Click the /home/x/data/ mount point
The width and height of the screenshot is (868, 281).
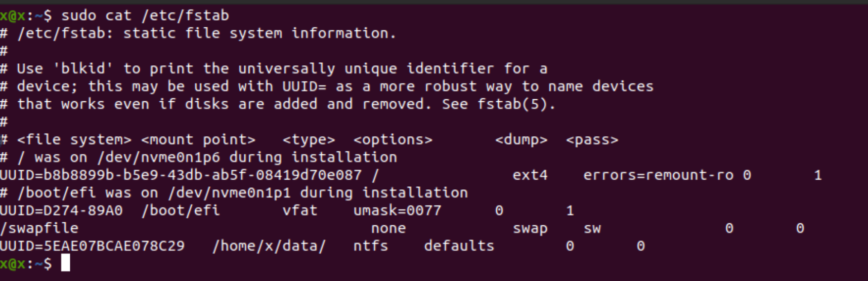269,246
